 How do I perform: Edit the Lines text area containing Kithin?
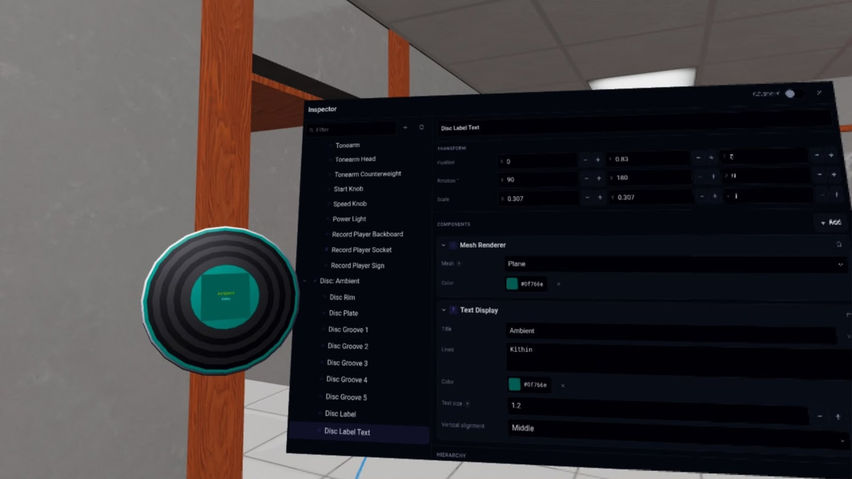click(679, 360)
